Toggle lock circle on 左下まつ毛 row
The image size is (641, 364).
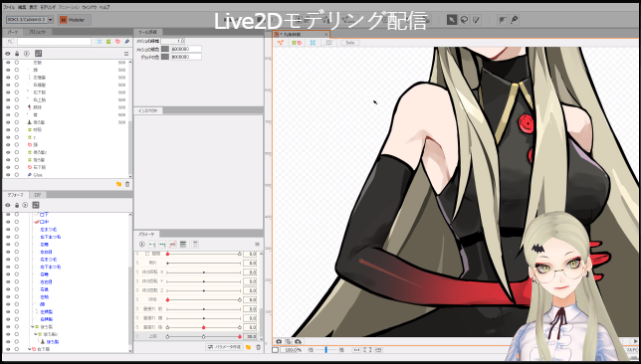point(17,237)
